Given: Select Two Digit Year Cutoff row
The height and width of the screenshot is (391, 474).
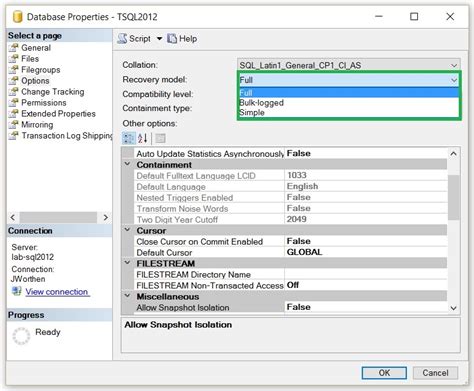Looking at the screenshot, I should [x=291, y=219].
